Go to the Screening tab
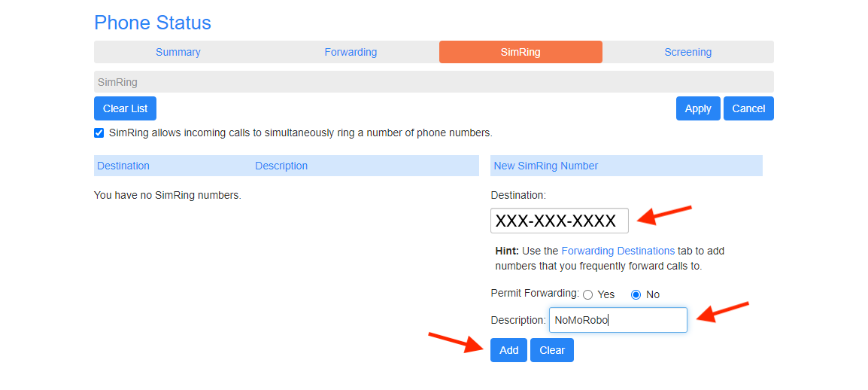Image resolution: width=868 pixels, height=390 pixels. coord(688,52)
